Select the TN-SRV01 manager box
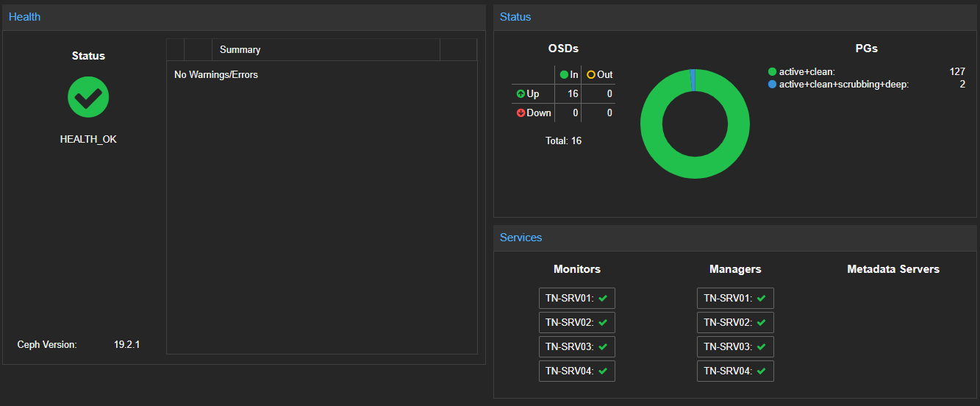 (x=735, y=298)
